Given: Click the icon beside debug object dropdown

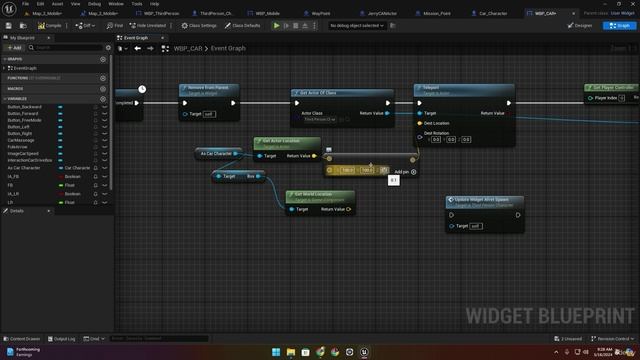Looking at the screenshot, I should tap(393, 26).
